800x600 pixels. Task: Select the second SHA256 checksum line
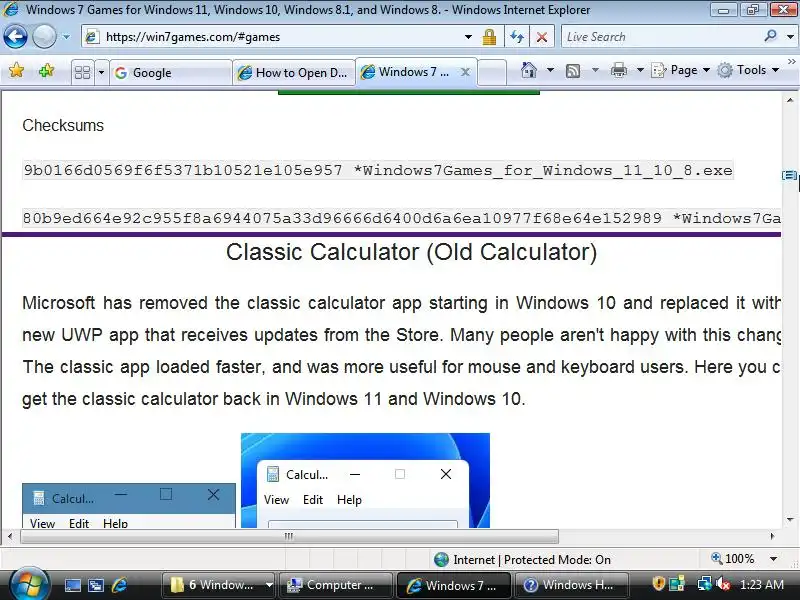point(402,218)
